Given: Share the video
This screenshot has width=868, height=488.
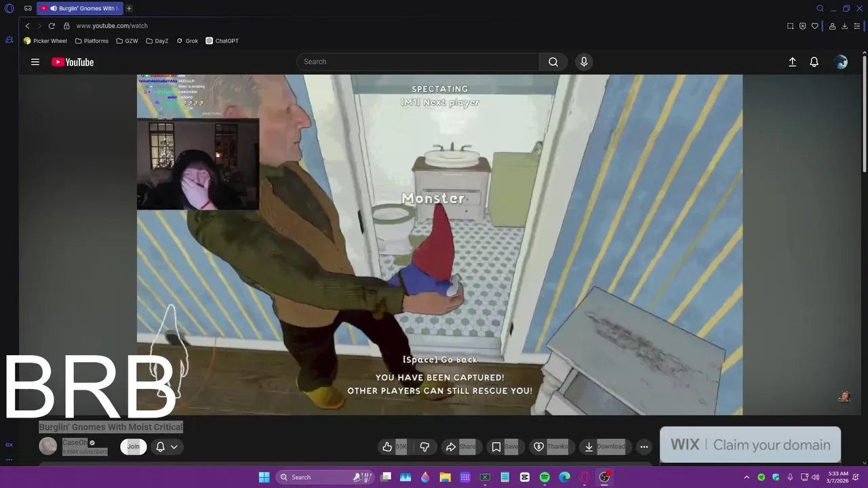Looking at the screenshot, I should (x=460, y=447).
